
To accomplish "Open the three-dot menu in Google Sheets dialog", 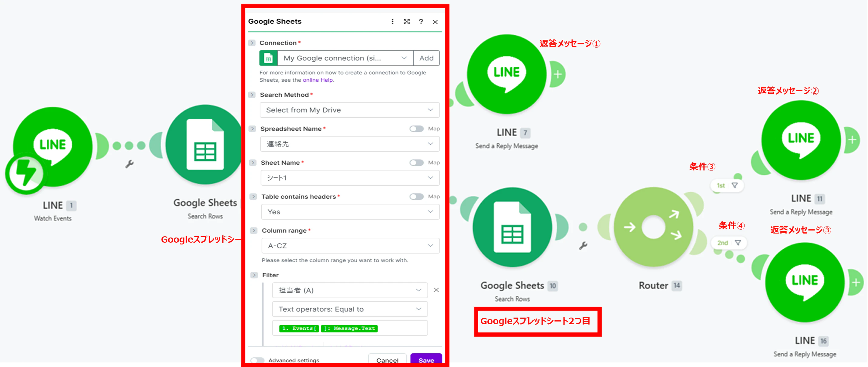I will pos(392,22).
